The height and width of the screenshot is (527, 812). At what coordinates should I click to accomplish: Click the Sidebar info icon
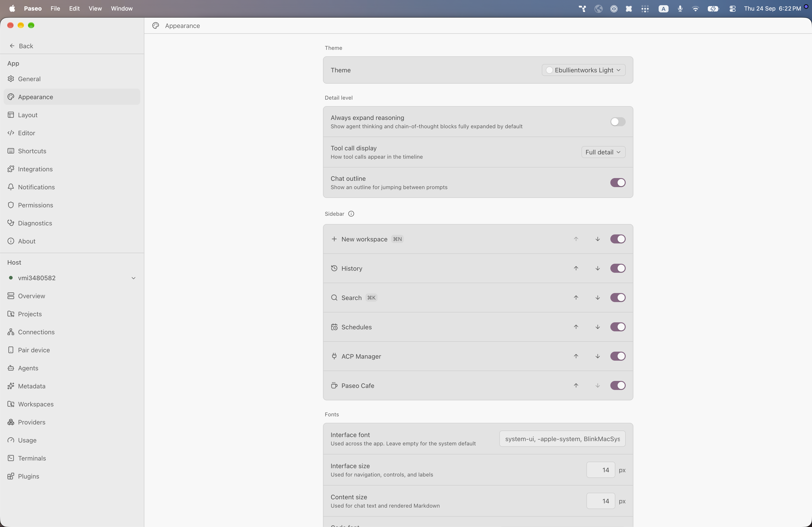pos(351,214)
